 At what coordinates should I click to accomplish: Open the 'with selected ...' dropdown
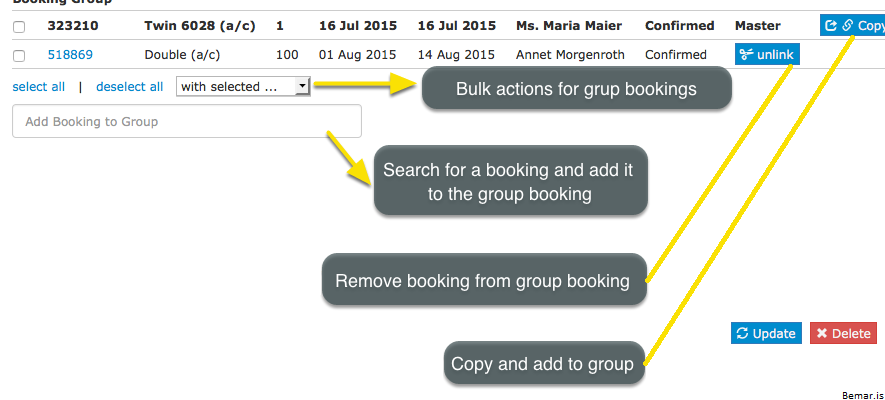click(243, 86)
